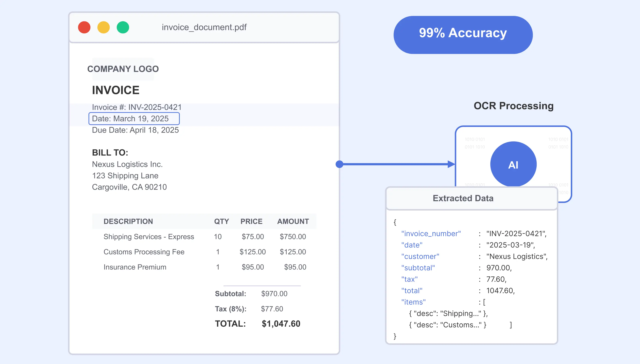Viewport: 640px width, 364px height.
Task: Click the Customs Processing Fee row description
Action: (x=144, y=252)
